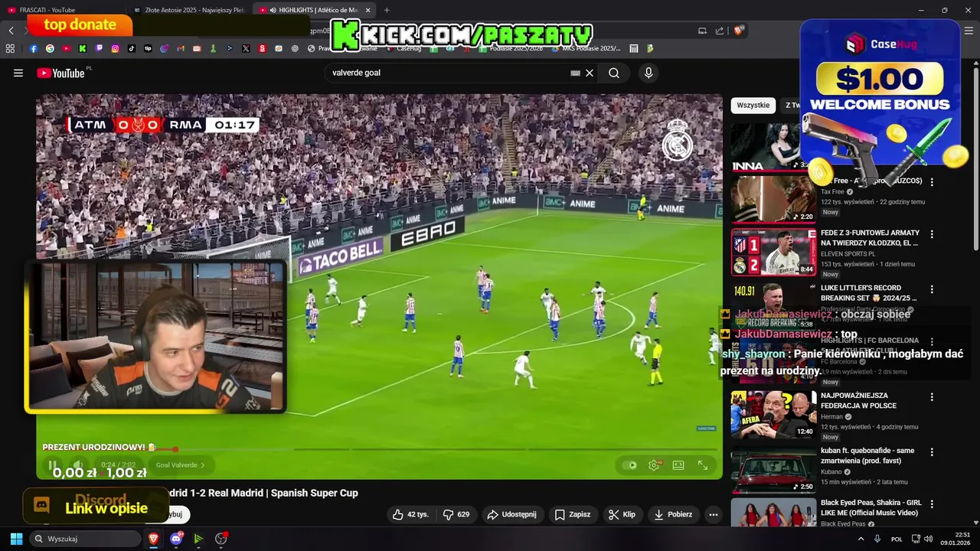Open the Google bookmark
The width and height of the screenshot is (980, 551).
tap(50, 48)
